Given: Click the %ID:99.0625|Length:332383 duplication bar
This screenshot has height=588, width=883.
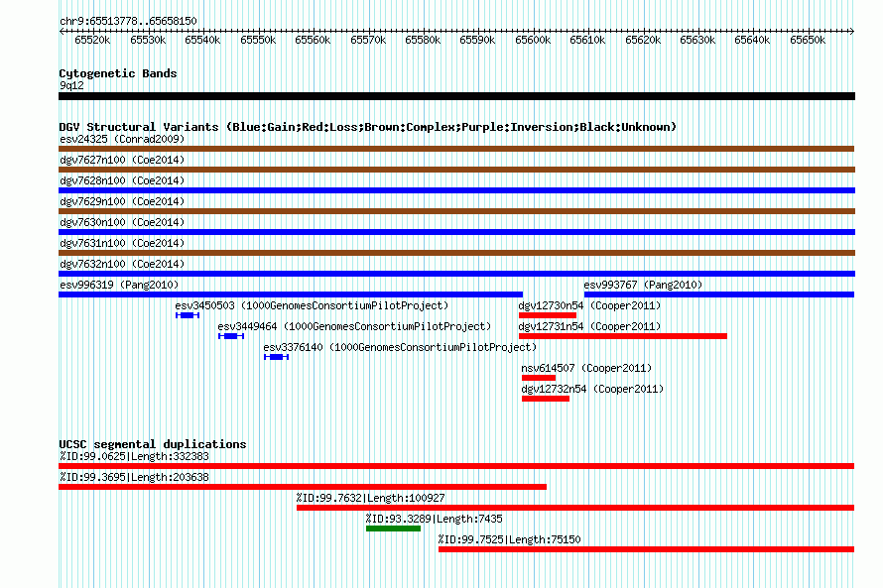Looking at the screenshot, I should (456, 466).
